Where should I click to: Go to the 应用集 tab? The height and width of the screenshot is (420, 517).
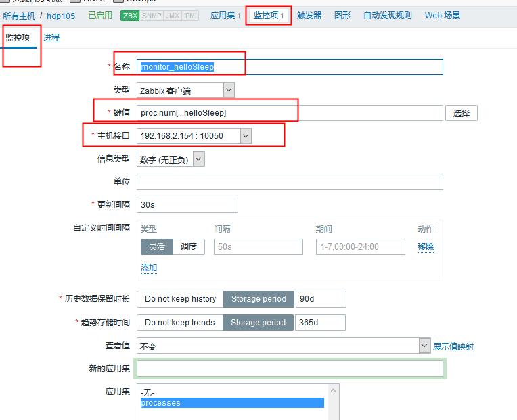pos(225,16)
